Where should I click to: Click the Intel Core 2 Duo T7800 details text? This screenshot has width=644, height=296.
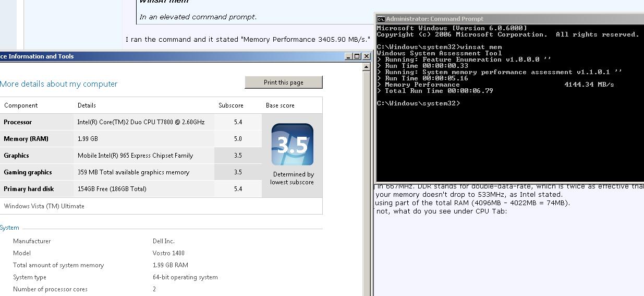[141, 122]
